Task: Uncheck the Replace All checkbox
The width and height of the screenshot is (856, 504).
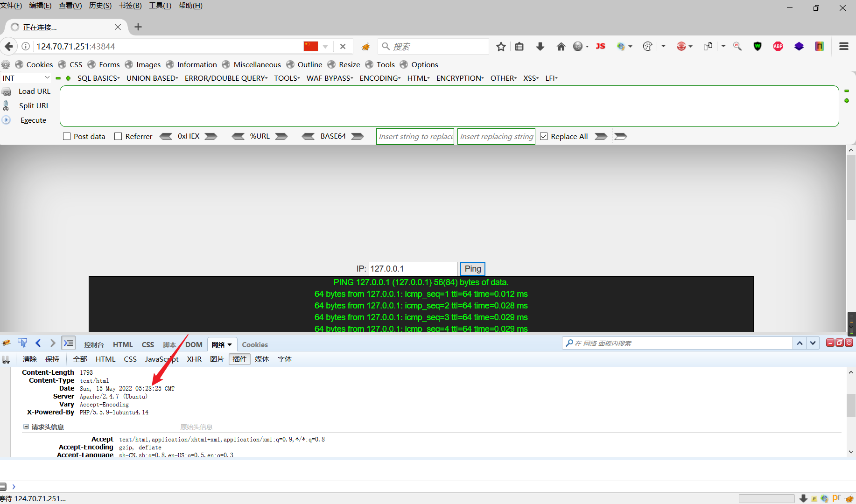Action: (x=544, y=136)
